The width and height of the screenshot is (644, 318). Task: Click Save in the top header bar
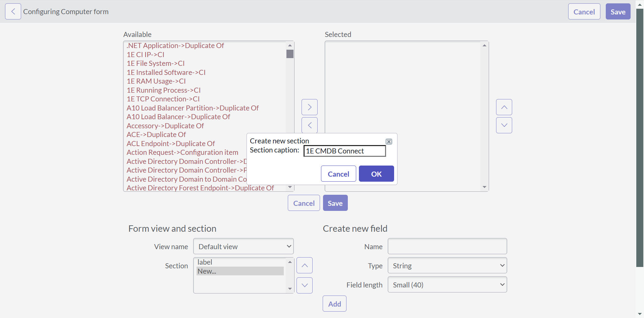[x=618, y=12]
